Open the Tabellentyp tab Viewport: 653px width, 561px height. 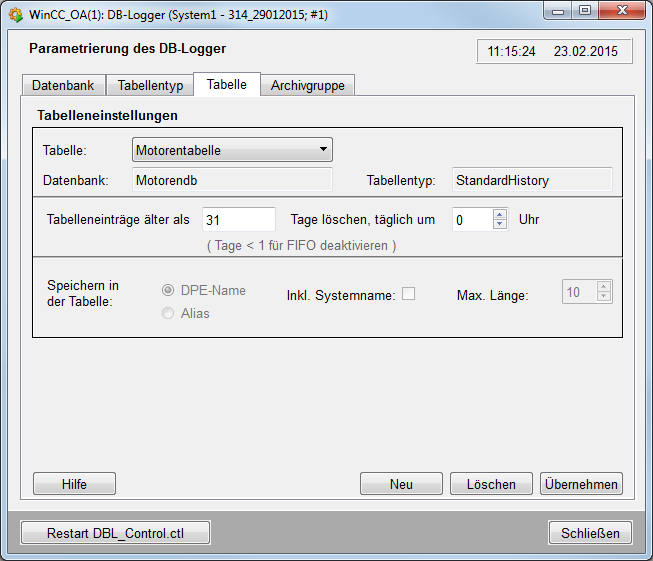(150, 85)
